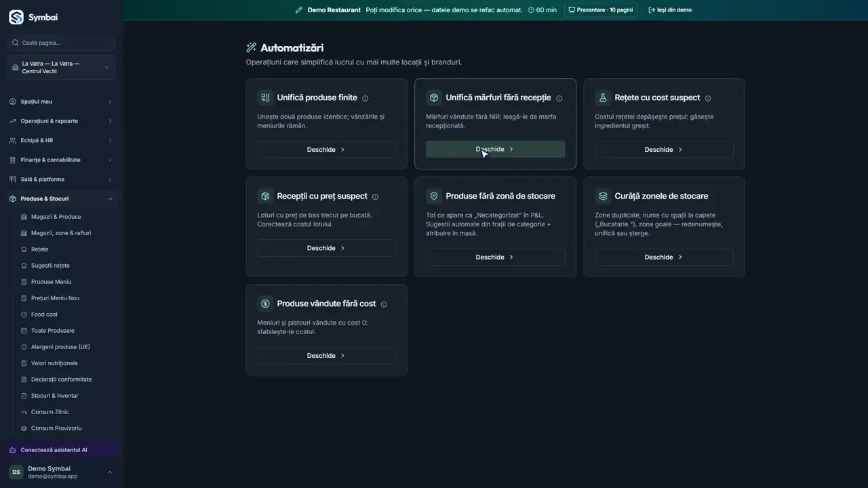The width and height of the screenshot is (868, 488).
Task: Click the map pin icon on Produse fără zonă card
Action: click(x=434, y=196)
